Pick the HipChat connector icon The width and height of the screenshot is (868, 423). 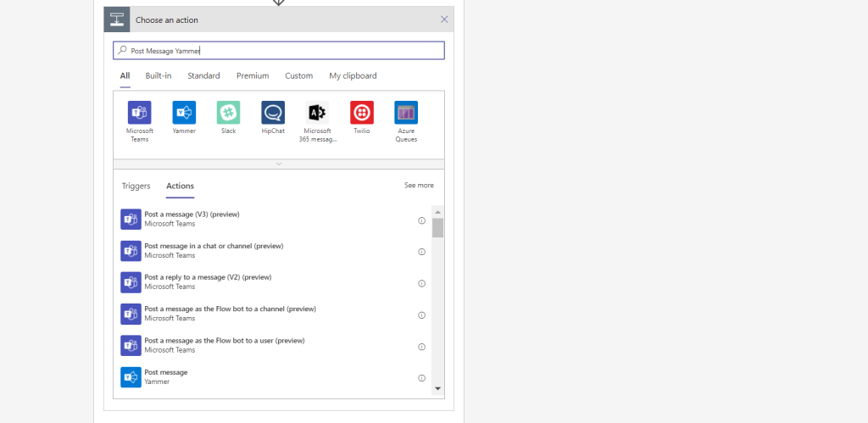[273, 113]
